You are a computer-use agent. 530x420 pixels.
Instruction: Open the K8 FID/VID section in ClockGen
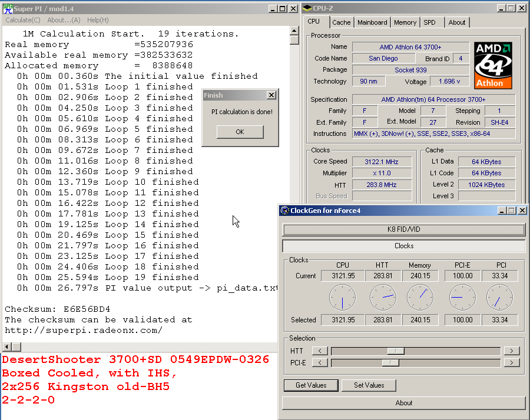404,229
